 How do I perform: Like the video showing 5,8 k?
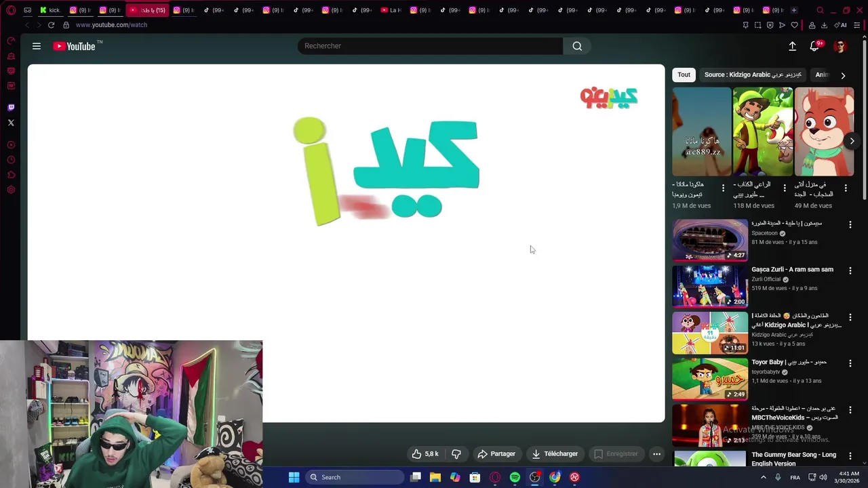425,454
